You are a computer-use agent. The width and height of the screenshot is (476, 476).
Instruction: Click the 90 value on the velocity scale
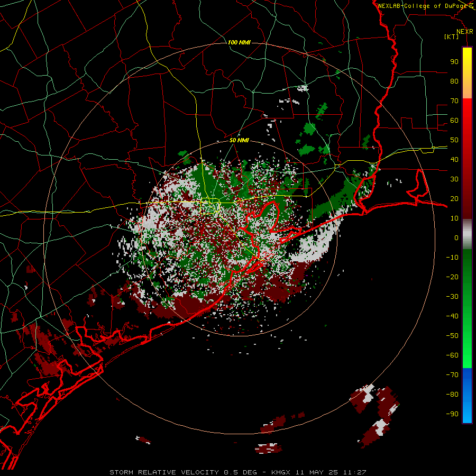(454, 62)
